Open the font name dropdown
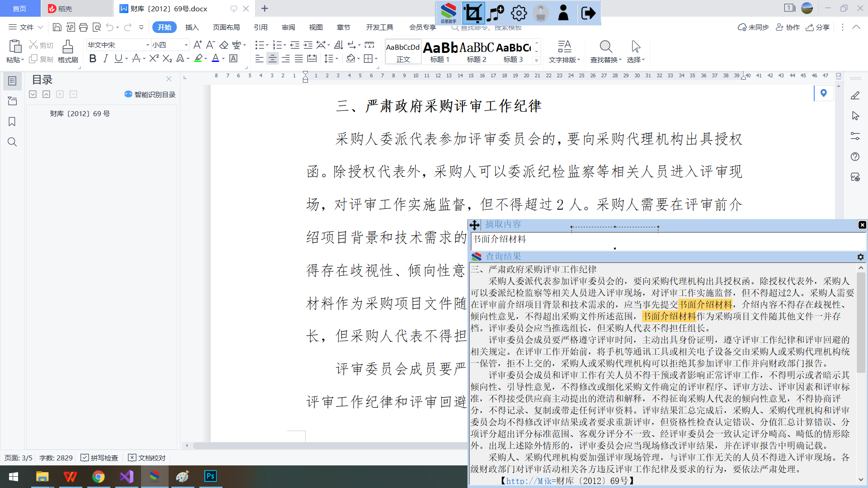Image resolution: width=868 pixels, height=488 pixels. 147,45
